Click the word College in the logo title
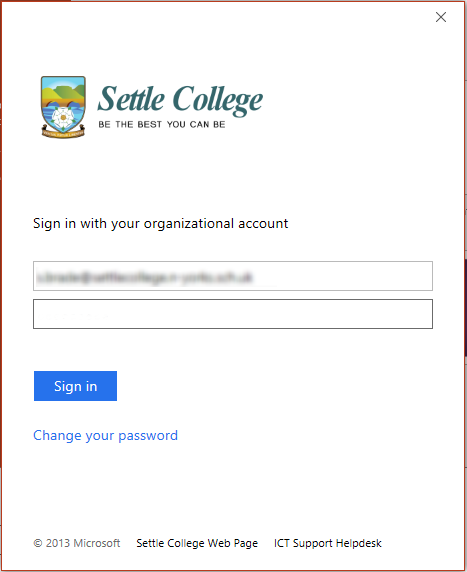 click(218, 100)
